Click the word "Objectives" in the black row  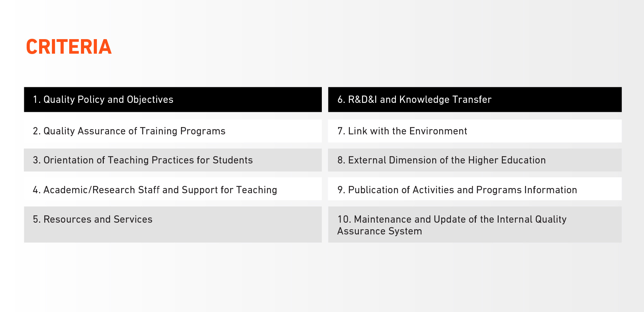click(150, 100)
